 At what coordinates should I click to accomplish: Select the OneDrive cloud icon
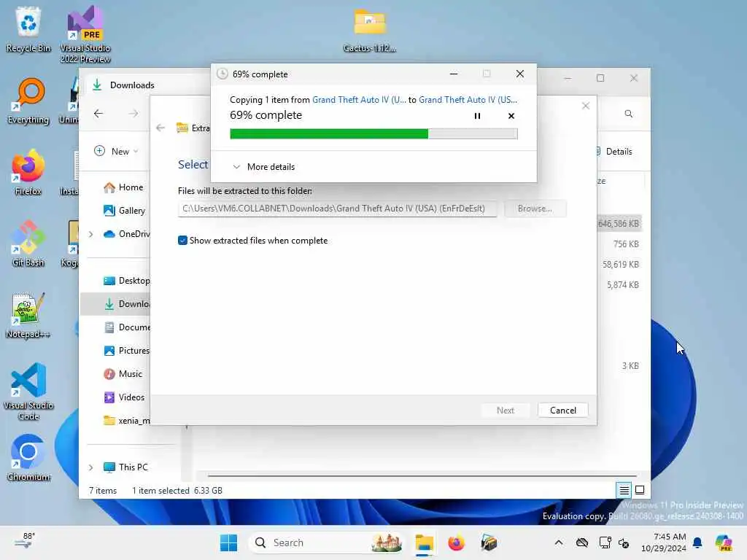109,234
